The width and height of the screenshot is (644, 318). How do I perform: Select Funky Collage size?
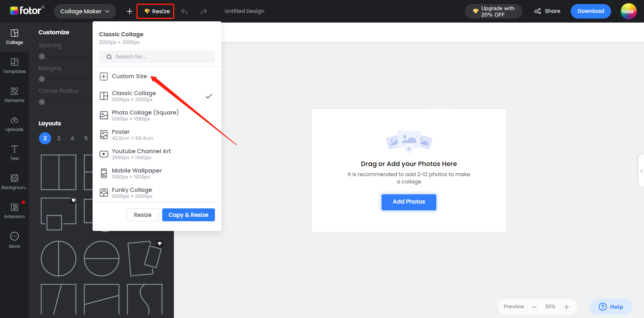157,193
